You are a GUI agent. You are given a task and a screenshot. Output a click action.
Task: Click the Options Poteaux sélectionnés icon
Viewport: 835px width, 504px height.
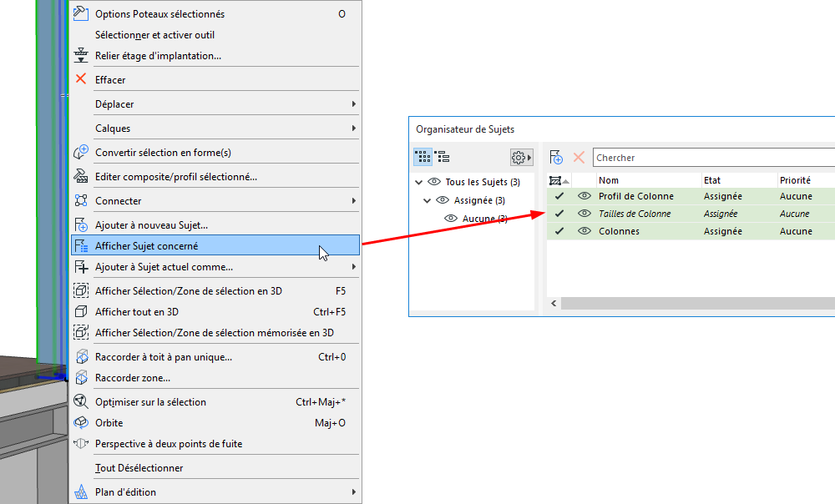pyautogui.click(x=81, y=13)
